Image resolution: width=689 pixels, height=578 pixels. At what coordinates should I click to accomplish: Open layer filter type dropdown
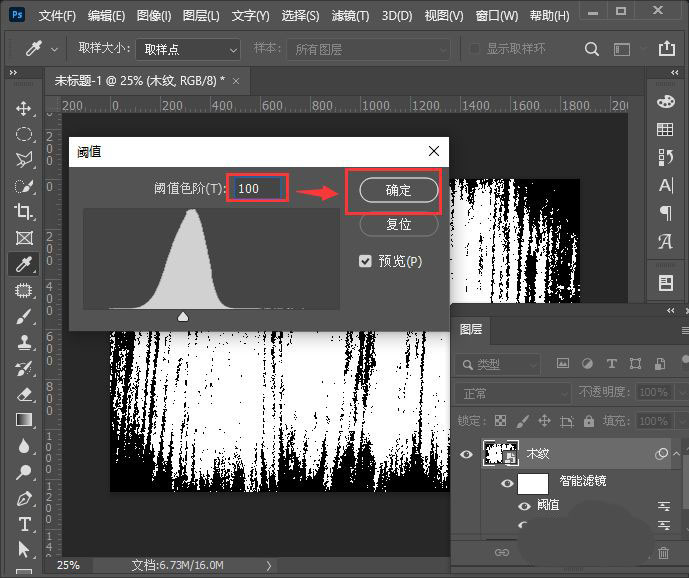point(498,364)
